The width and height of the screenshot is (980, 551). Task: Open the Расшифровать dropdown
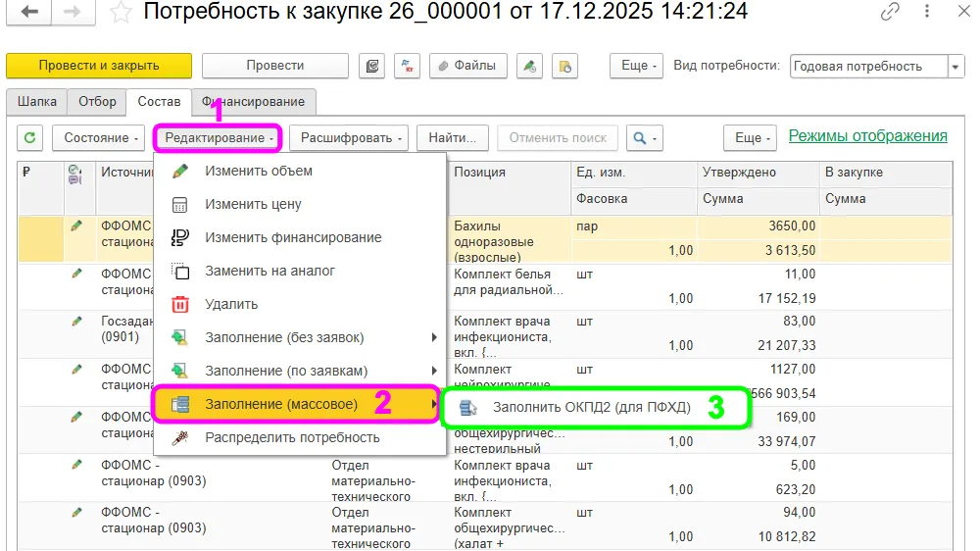click(x=350, y=137)
